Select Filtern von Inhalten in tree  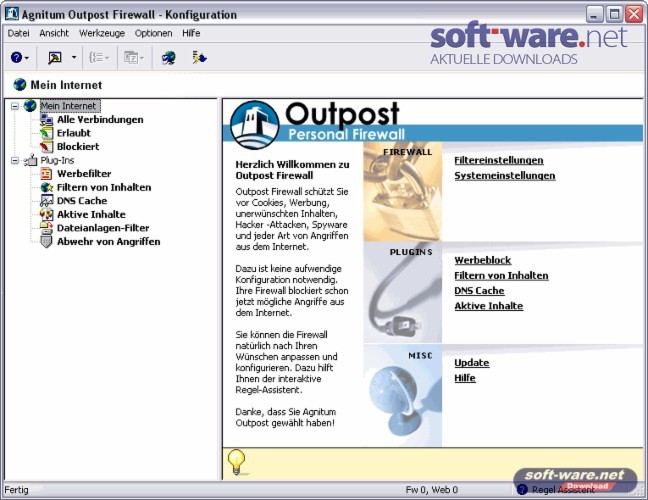coord(104,187)
